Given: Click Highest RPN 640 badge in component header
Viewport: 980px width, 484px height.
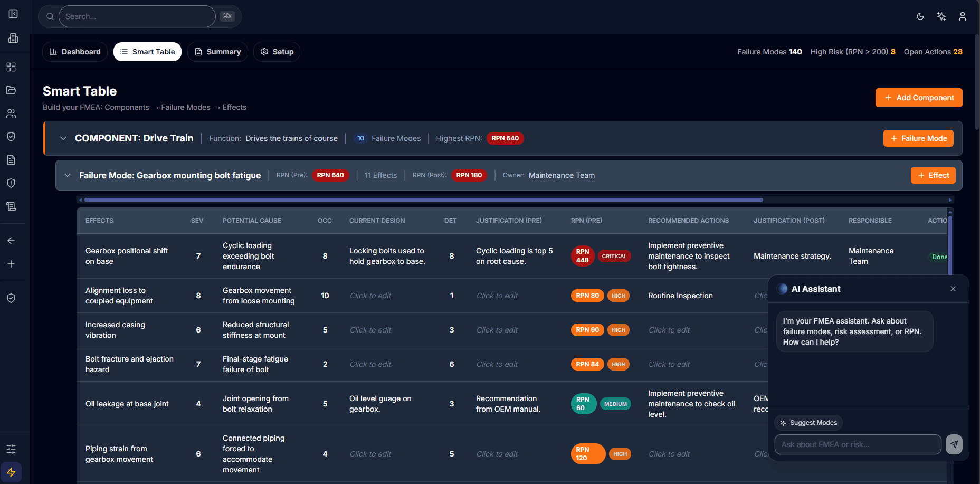Looking at the screenshot, I should click(x=505, y=138).
